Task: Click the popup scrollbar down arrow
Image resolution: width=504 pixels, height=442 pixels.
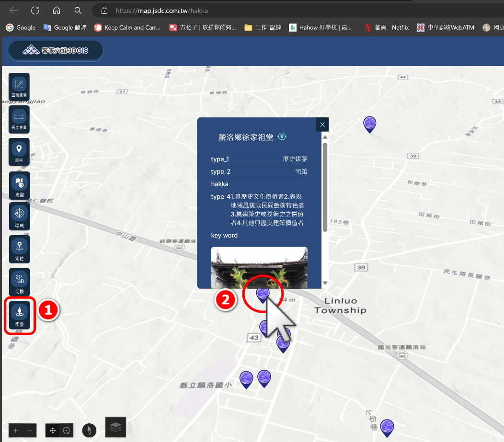Action: [325, 283]
